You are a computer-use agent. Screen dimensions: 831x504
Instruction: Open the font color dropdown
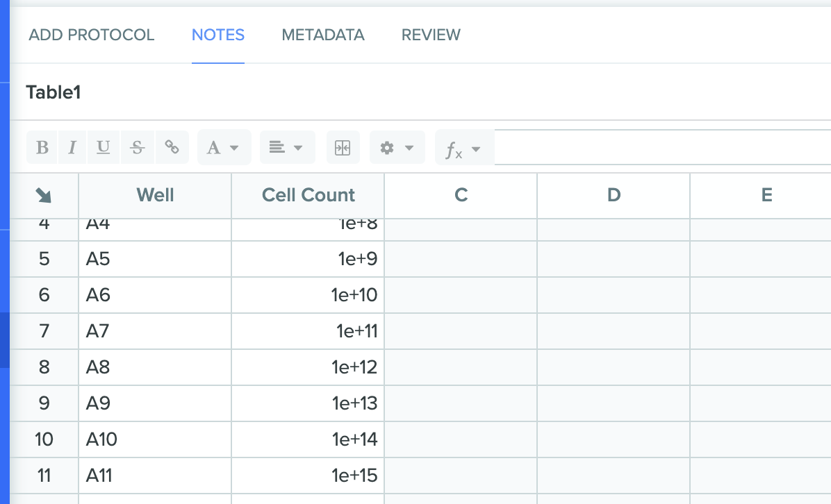coord(224,147)
